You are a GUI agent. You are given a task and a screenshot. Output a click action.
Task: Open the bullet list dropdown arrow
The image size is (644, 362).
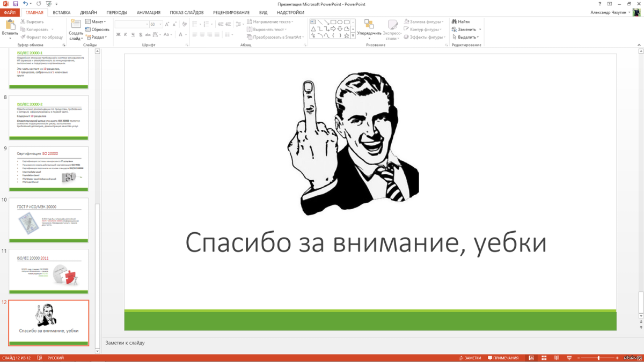point(200,24)
